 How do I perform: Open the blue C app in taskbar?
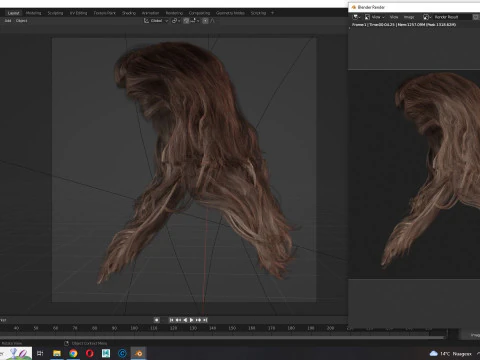coord(122,353)
